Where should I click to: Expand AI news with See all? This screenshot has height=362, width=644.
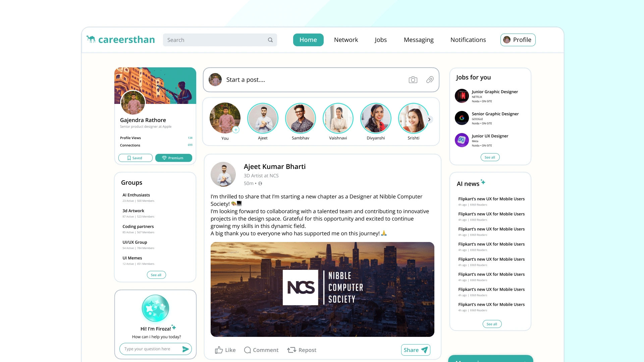pyautogui.click(x=492, y=324)
